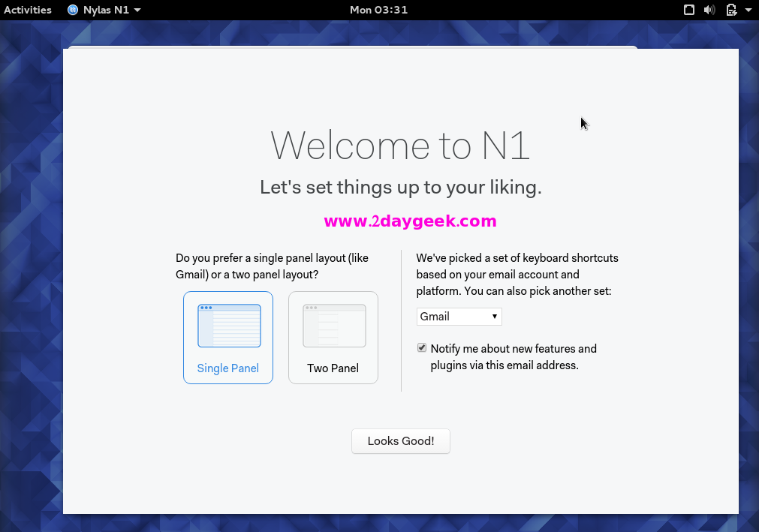
Task: Click the power/battery status icon
Action: coord(731,10)
